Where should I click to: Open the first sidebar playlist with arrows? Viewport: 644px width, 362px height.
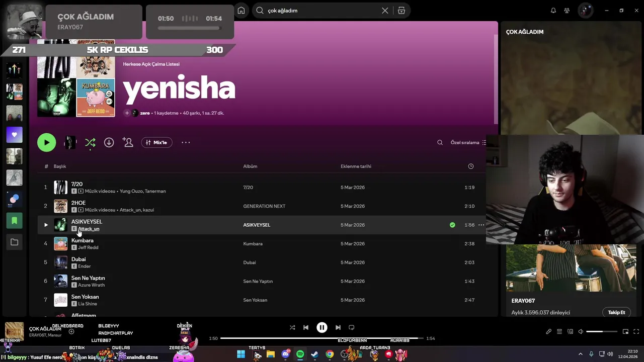(x=14, y=70)
